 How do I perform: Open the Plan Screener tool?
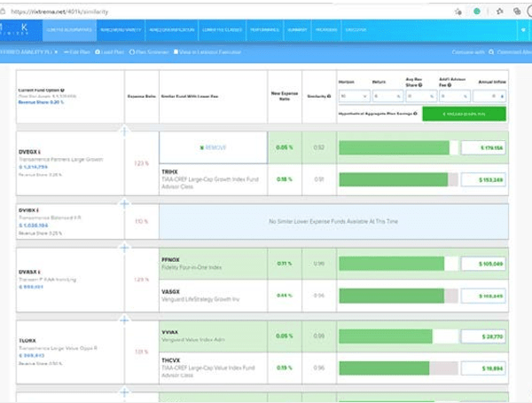pos(132,52)
